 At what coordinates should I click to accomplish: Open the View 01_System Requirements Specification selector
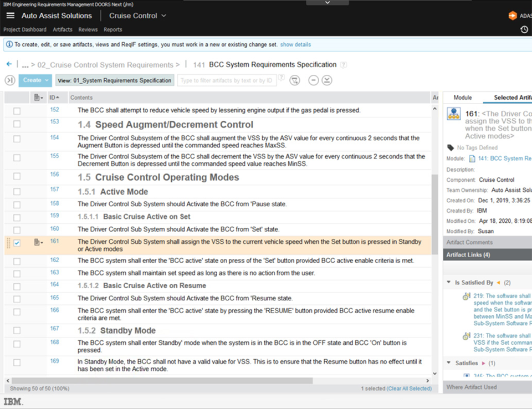tap(115, 80)
